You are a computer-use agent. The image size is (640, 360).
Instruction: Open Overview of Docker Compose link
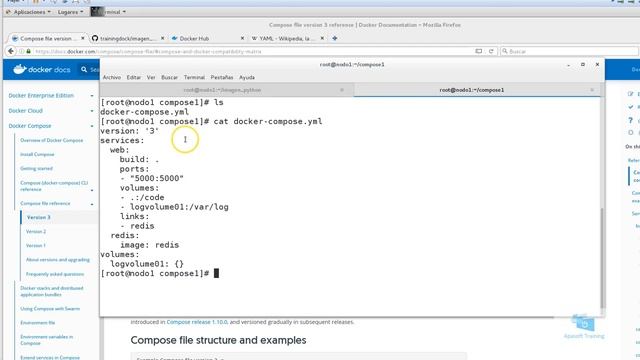[x=51, y=140]
